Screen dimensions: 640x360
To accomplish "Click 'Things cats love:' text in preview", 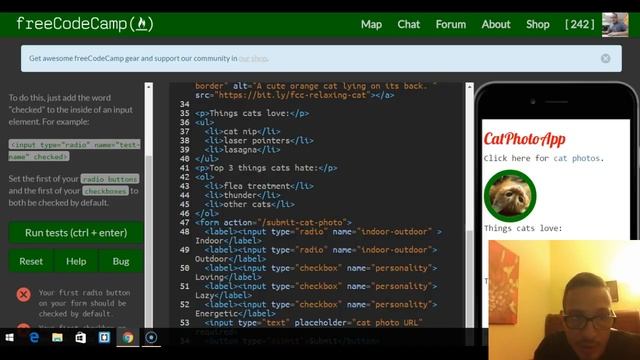I will click(523, 229).
